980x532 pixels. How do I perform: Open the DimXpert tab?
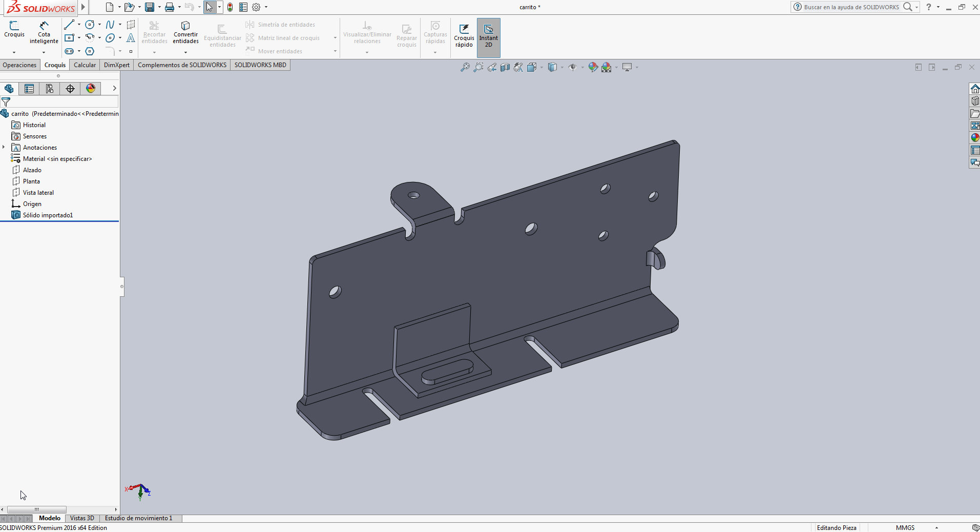click(x=117, y=65)
